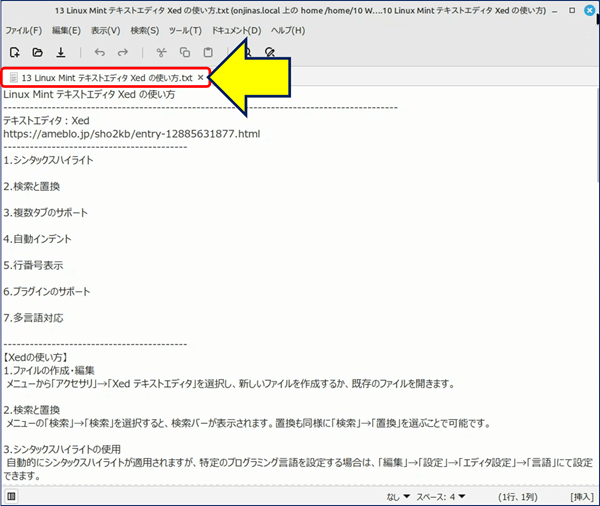Image resolution: width=600 pixels, height=506 pixels.
Task: Click the line 6.プラグインのサポート
Action: (47, 292)
